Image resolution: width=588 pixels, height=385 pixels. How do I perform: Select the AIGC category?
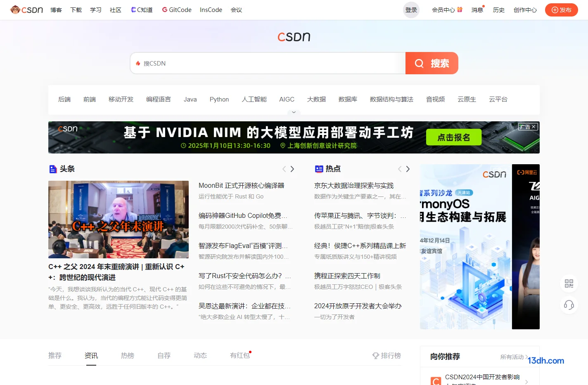287,99
